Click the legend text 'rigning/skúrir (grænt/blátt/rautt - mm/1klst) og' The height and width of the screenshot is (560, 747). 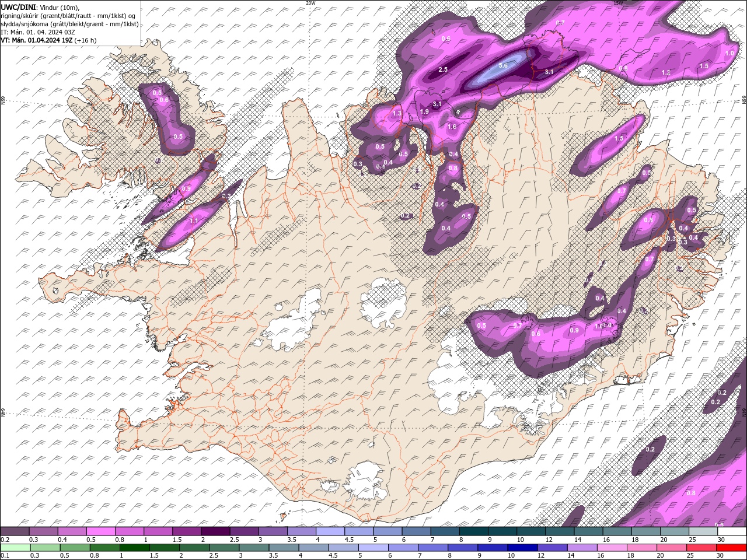click(x=68, y=16)
